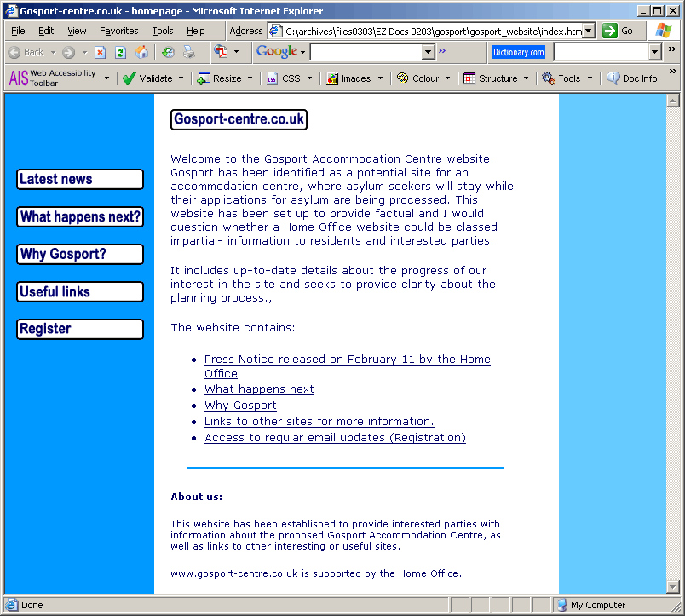The height and width of the screenshot is (616, 685).
Task: Open the File menu
Action: [18, 31]
